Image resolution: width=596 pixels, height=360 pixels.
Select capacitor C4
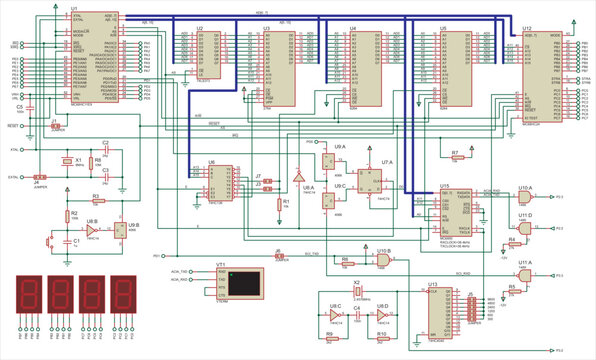(358, 315)
